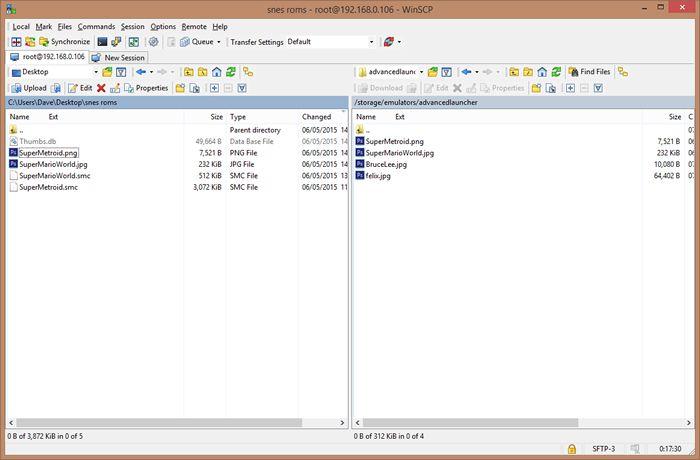Screen dimensions: 700x460
Task: Go to local root directory icon
Action: point(203,72)
